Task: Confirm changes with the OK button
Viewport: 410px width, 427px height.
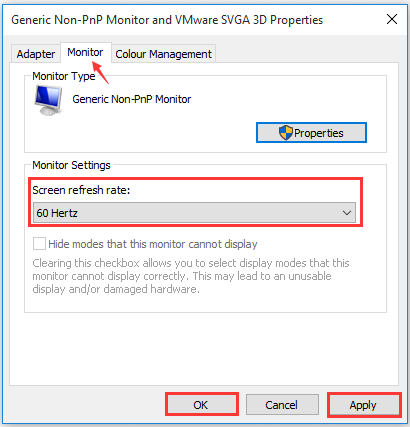Action: pyautogui.click(x=201, y=405)
